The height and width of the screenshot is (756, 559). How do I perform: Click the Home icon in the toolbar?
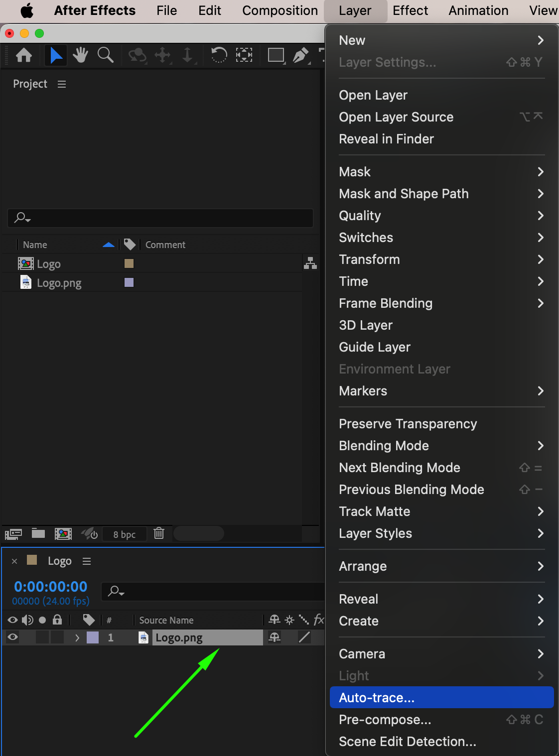pos(24,55)
